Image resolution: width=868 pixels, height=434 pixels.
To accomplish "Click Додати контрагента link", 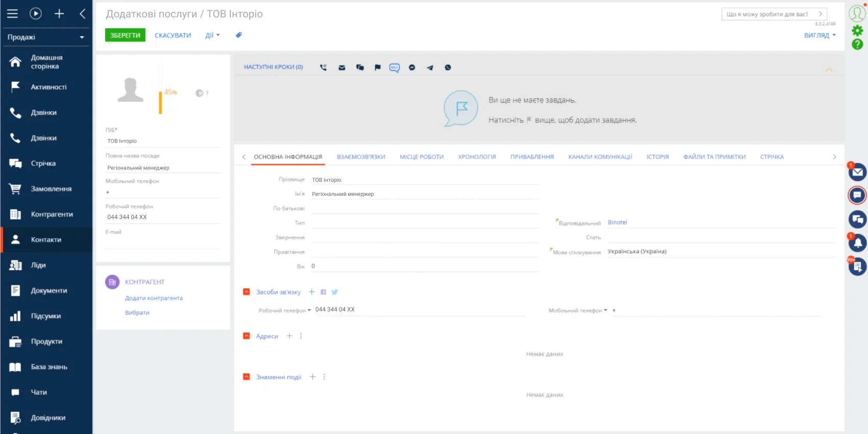I will click(154, 298).
